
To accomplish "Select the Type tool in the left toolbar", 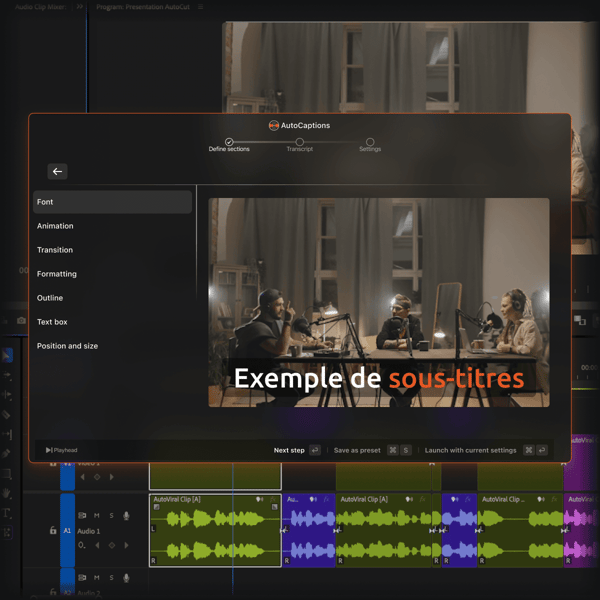I will pos(7,513).
